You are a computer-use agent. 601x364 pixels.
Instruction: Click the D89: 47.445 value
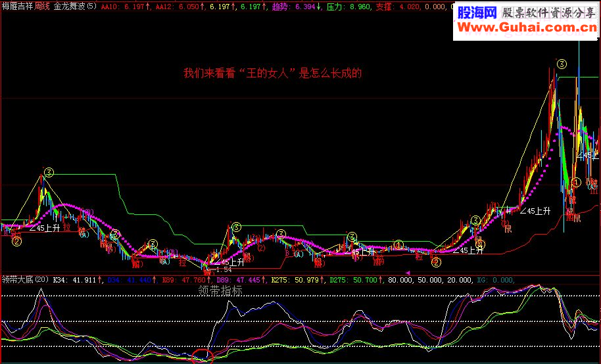tap(240, 280)
